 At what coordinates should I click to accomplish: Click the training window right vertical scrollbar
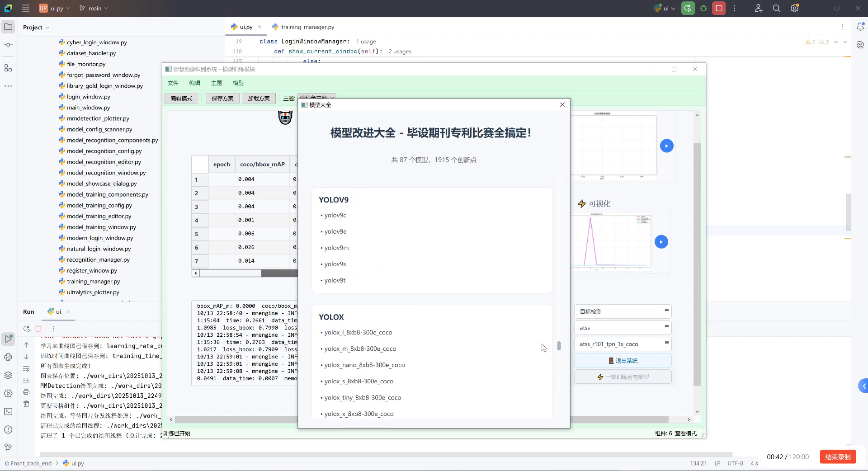point(697,264)
